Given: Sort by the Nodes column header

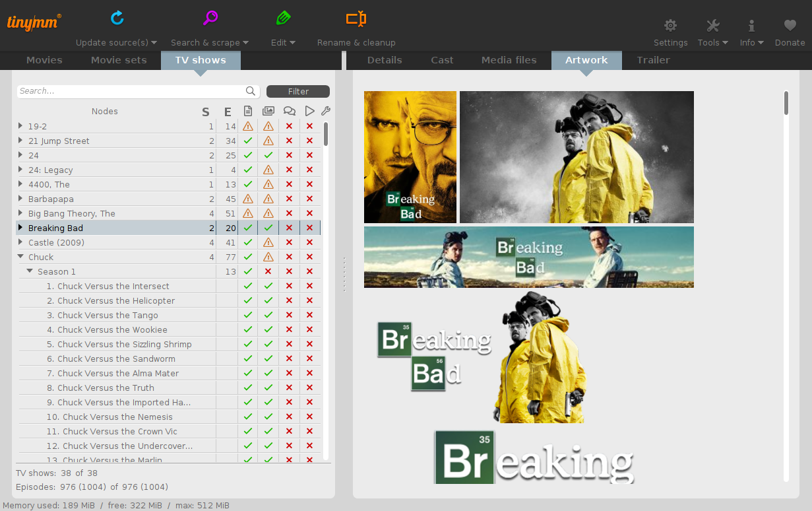Looking at the screenshot, I should 104,111.
